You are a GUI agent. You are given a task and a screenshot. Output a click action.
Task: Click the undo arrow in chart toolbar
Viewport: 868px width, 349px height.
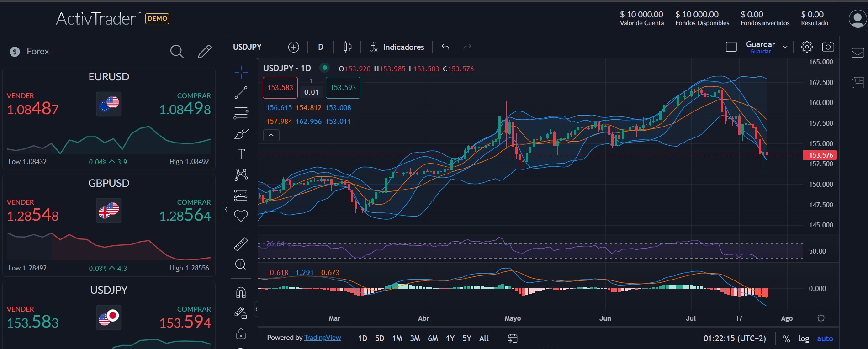tap(445, 47)
